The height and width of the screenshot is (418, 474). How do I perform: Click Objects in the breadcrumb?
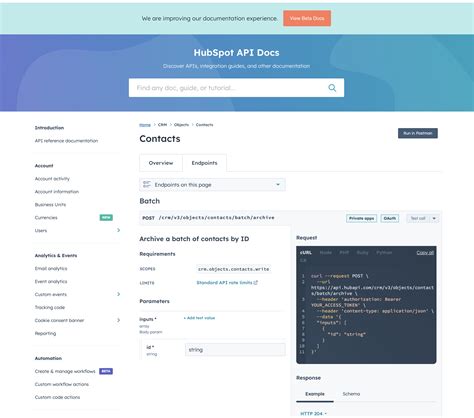[x=181, y=125]
